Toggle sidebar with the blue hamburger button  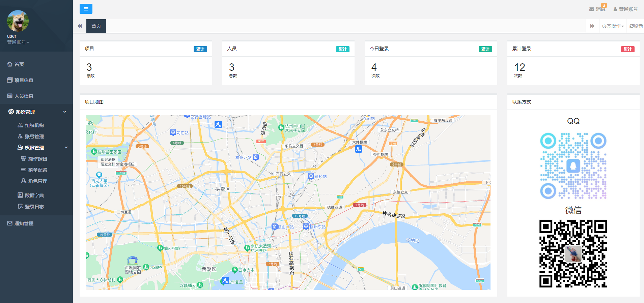[x=86, y=9]
